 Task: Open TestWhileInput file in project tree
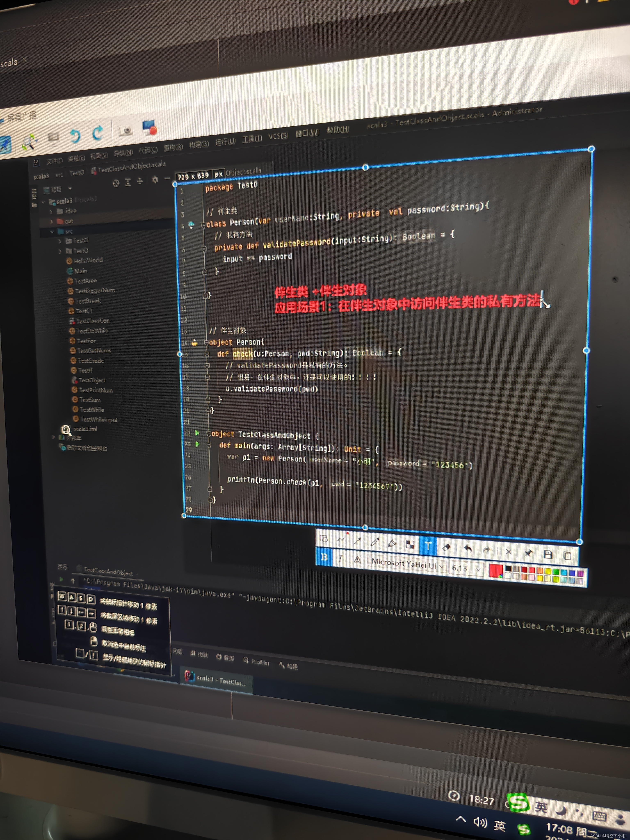98,420
